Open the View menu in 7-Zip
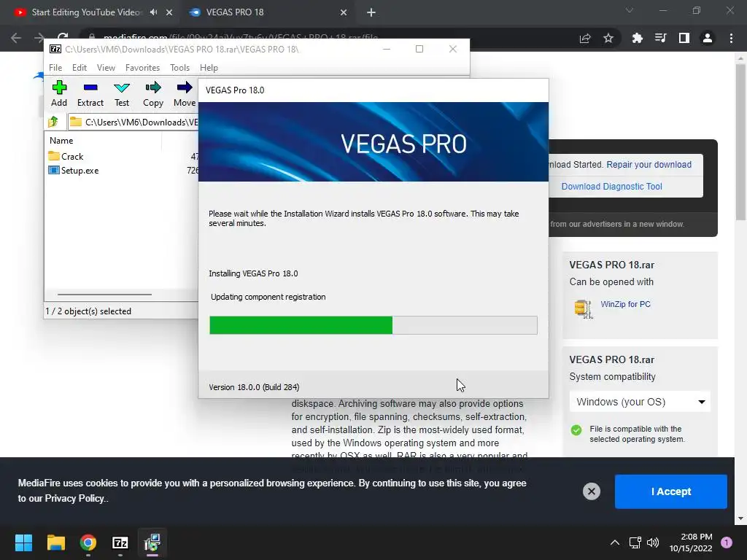Image resolution: width=747 pixels, height=560 pixels. click(106, 68)
